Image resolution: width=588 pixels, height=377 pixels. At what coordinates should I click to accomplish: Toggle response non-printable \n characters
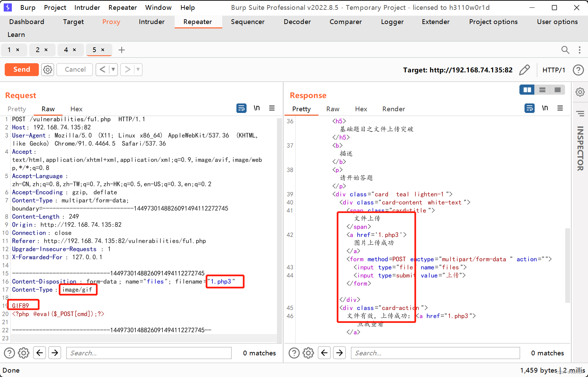click(545, 108)
